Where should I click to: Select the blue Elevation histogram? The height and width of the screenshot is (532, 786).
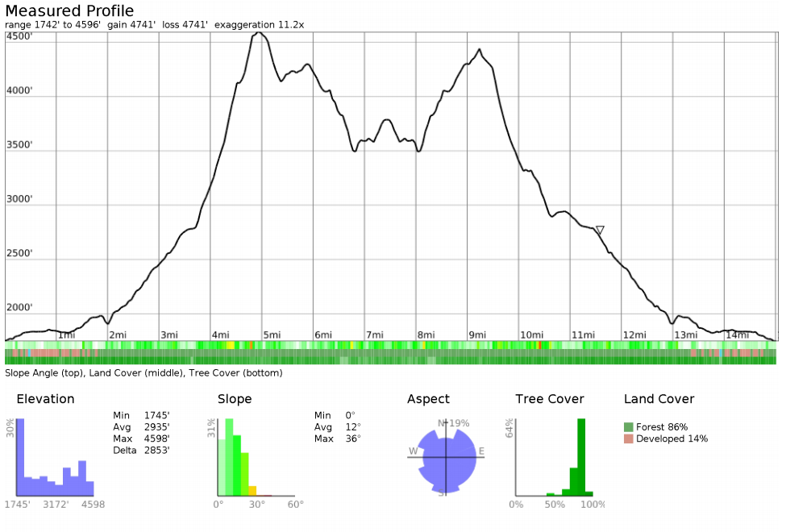pos(55,457)
